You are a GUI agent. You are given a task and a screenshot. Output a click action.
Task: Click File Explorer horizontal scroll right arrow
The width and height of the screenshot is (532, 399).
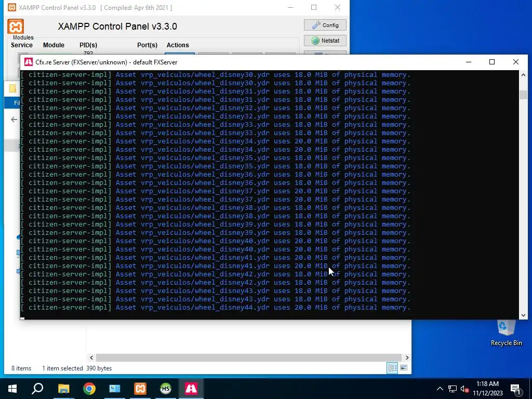point(407,357)
